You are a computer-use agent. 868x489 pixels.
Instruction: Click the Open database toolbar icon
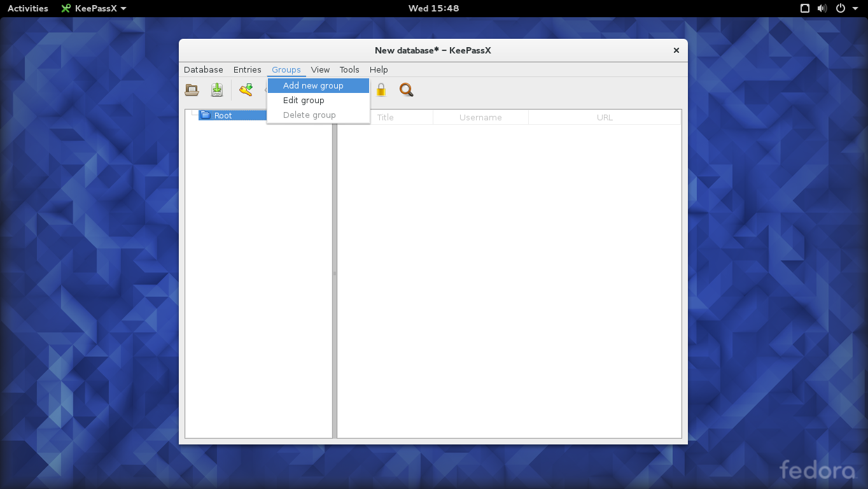192,90
